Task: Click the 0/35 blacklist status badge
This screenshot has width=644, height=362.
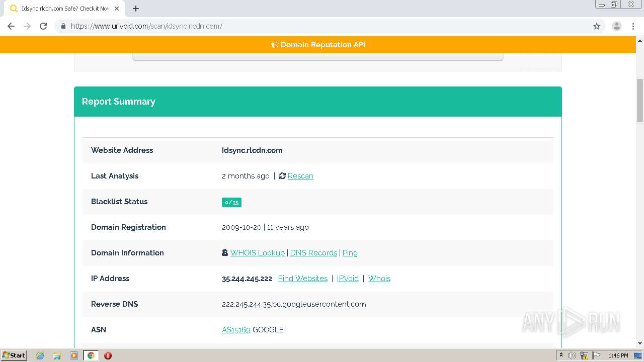Action: [x=231, y=202]
